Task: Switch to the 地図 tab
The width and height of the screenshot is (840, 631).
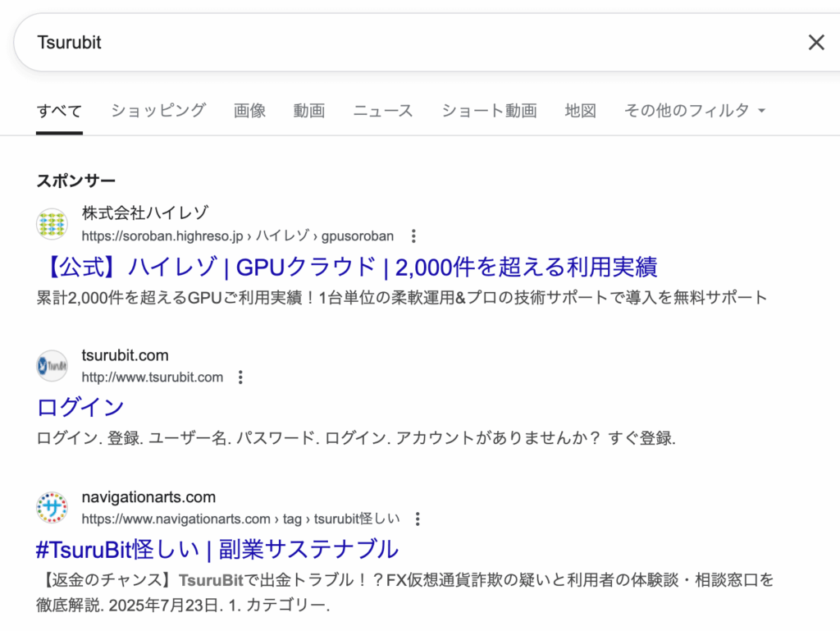Action: coord(580,111)
